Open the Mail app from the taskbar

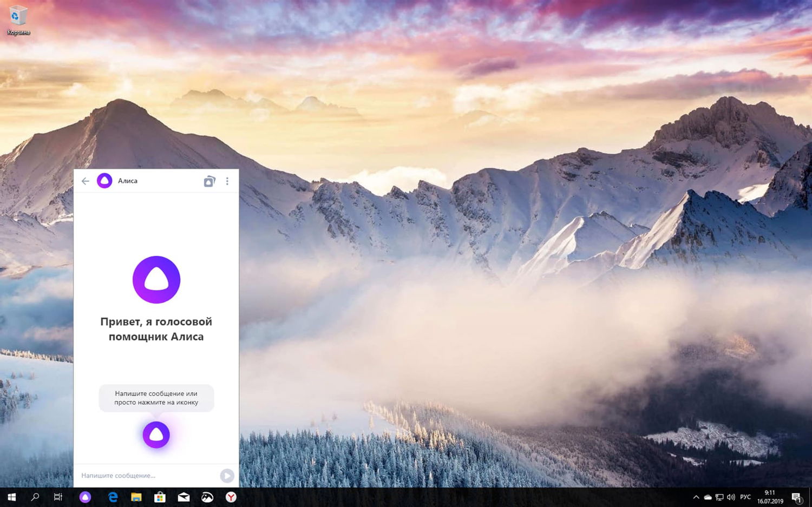click(x=184, y=497)
